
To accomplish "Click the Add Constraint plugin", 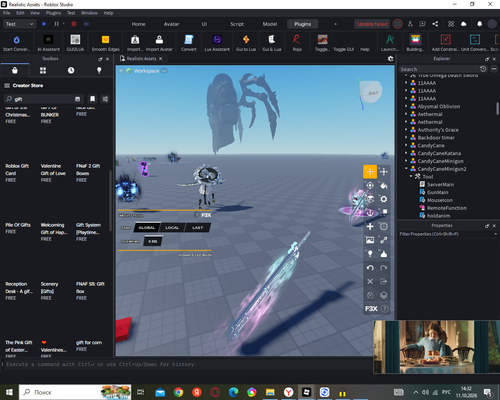I will [446, 43].
